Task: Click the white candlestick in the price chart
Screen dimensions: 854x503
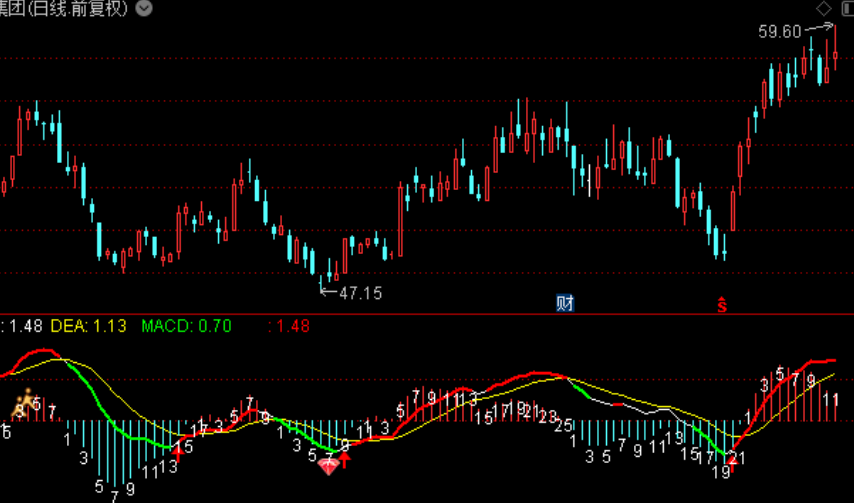Action: (590, 179)
